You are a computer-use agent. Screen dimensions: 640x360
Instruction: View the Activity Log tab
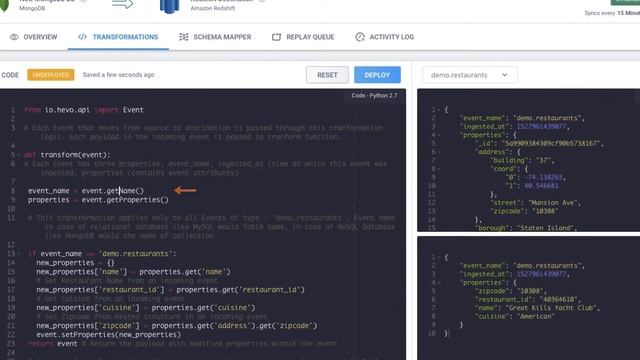[x=384, y=37]
